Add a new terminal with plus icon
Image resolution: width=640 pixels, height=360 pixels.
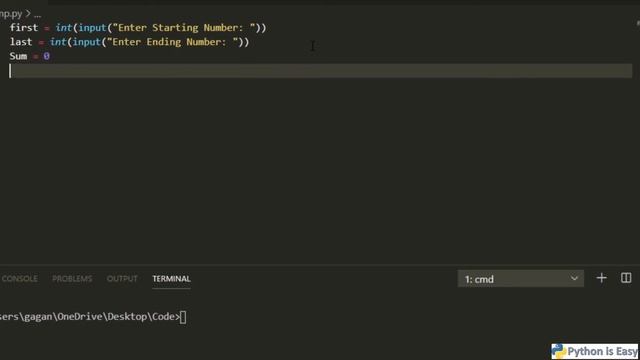click(x=601, y=278)
